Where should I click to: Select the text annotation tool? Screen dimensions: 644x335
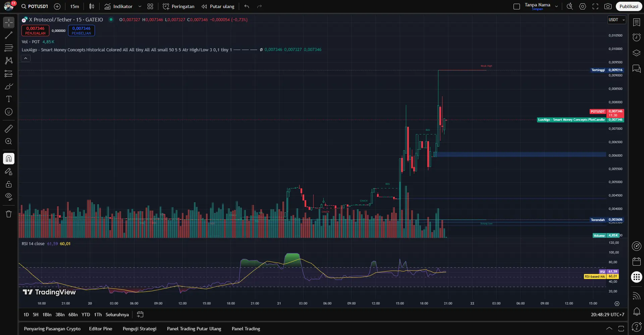coord(9,99)
